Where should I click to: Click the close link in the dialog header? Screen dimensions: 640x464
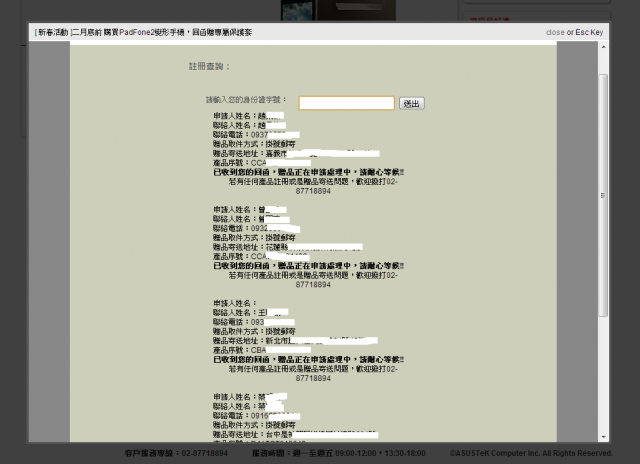555,32
